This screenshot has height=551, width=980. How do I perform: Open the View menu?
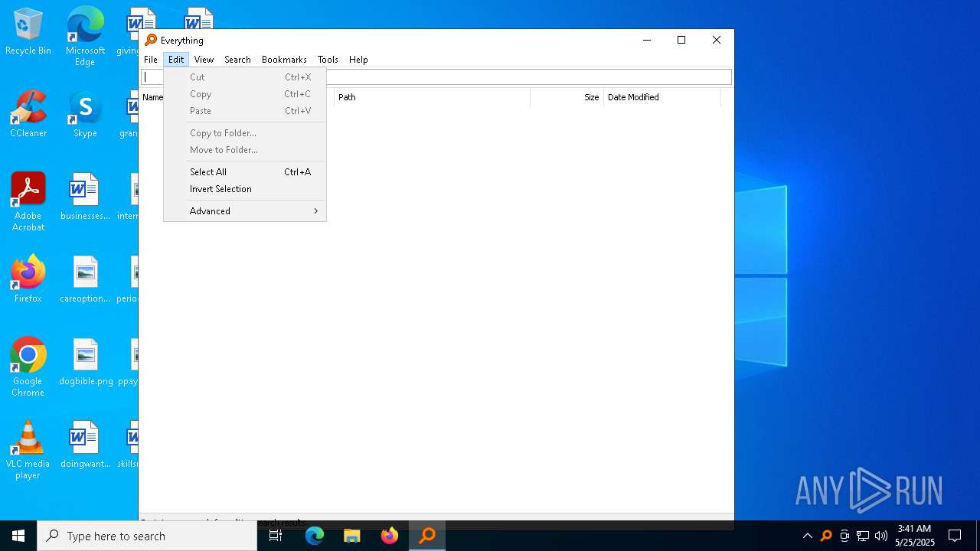tap(204, 60)
